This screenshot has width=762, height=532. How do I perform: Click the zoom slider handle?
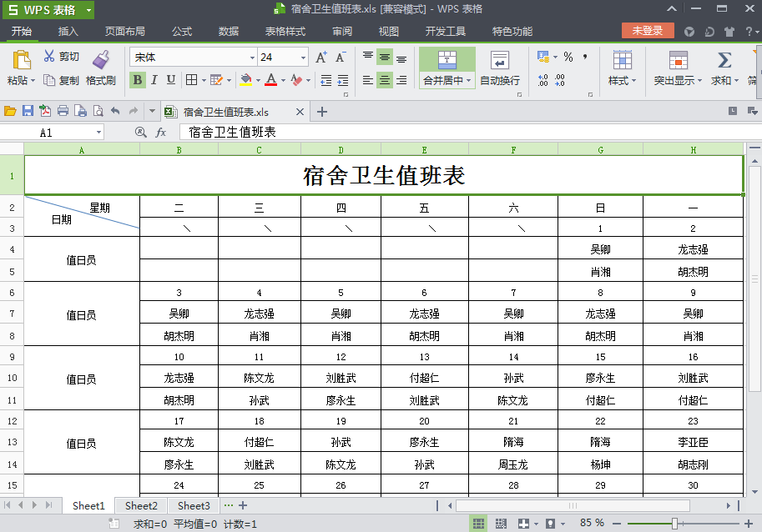click(674, 524)
